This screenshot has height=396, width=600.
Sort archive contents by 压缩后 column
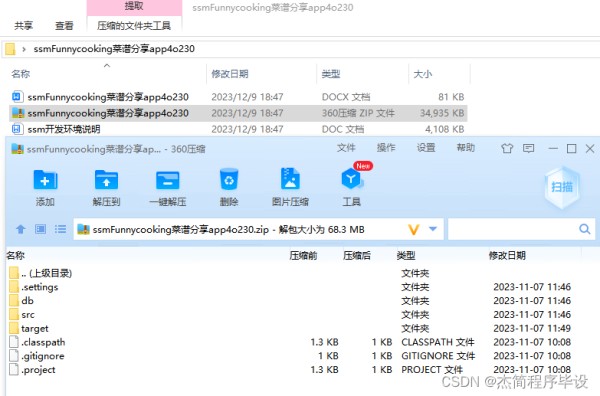(x=357, y=255)
